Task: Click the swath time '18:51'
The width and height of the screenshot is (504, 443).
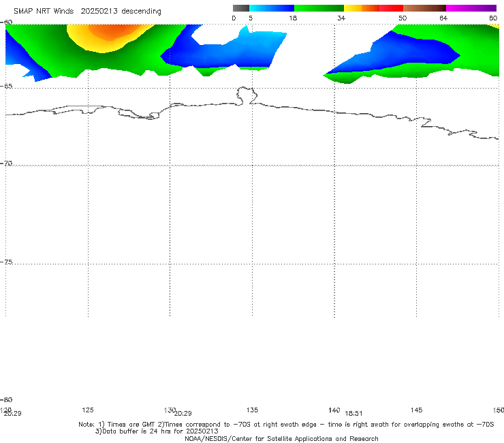Action: click(x=353, y=414)
